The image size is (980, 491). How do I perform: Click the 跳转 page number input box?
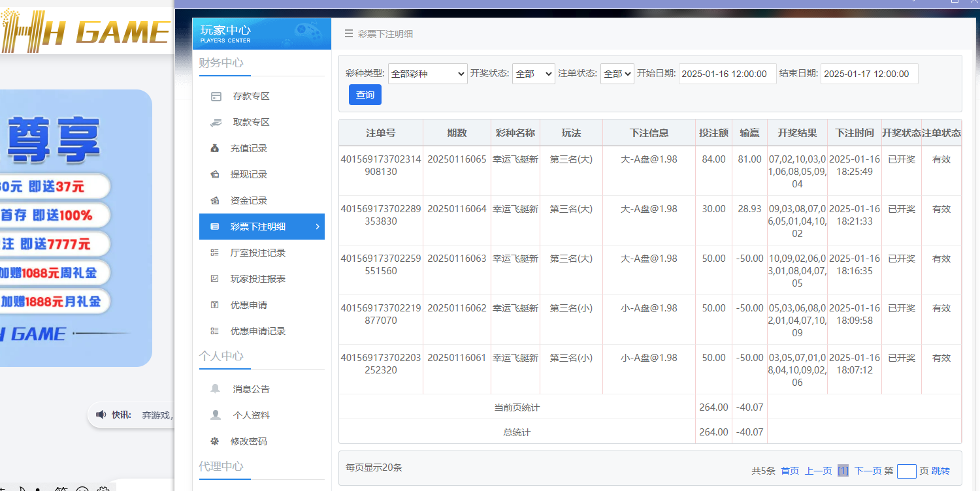[x=906, y=470]
